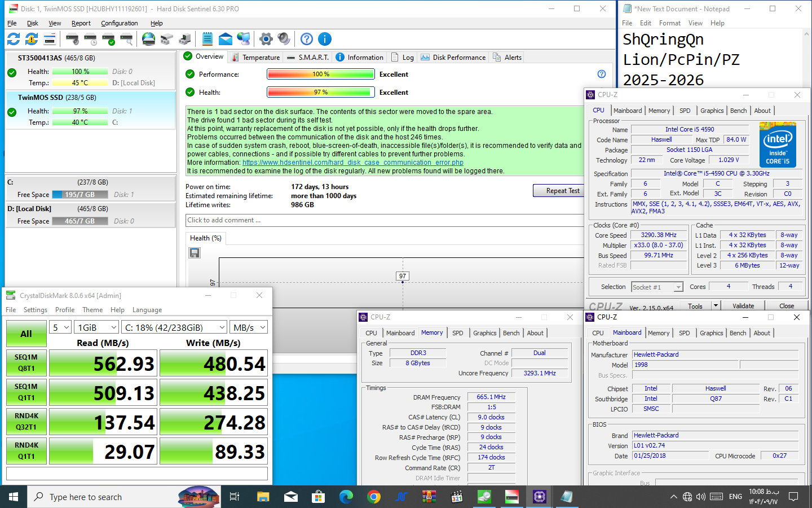The height and width of the screenshot is (508, 812).
Task: Open the hdsentinel.com communication error link
Action: click(352, 163)
